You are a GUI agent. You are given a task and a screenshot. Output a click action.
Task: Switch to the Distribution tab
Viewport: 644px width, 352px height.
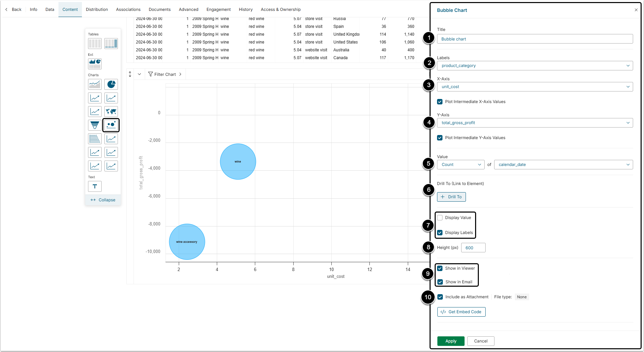point(97,10)
